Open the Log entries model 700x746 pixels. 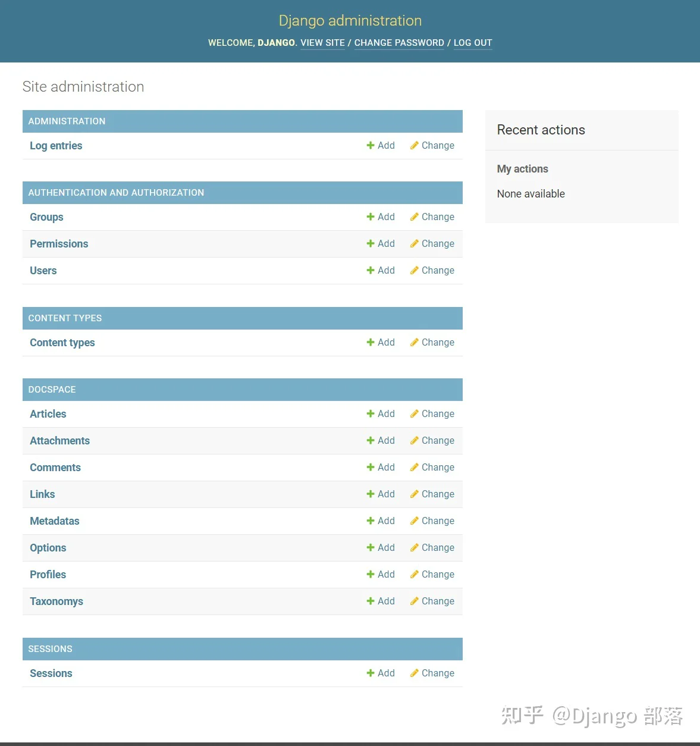click(56, 146)
